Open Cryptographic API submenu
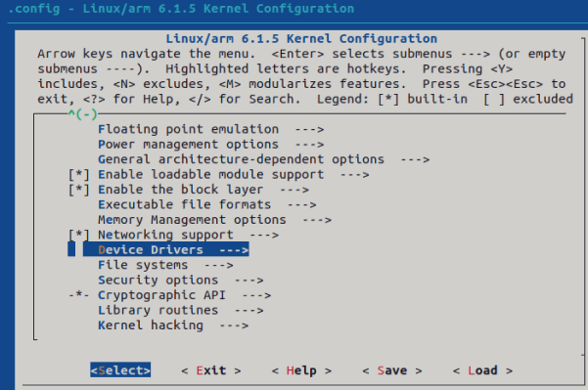 pyautogui.click(x=185, y=295)
